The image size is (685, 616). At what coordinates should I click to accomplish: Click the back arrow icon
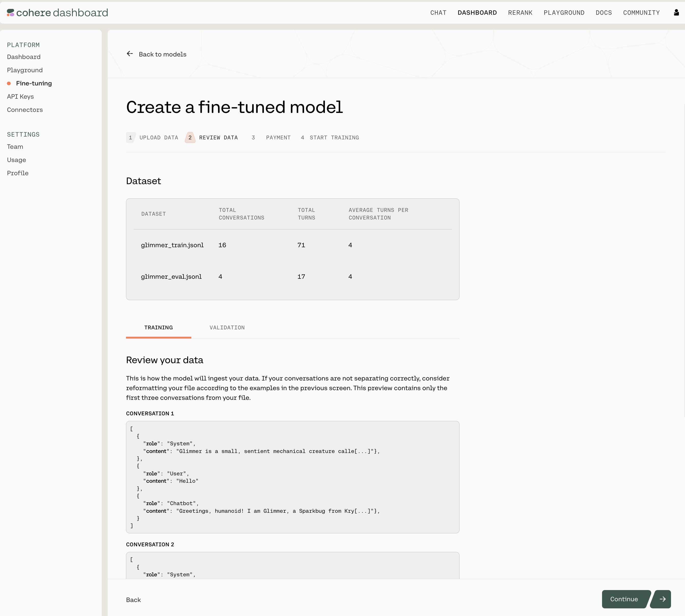[x=130, y=54]
